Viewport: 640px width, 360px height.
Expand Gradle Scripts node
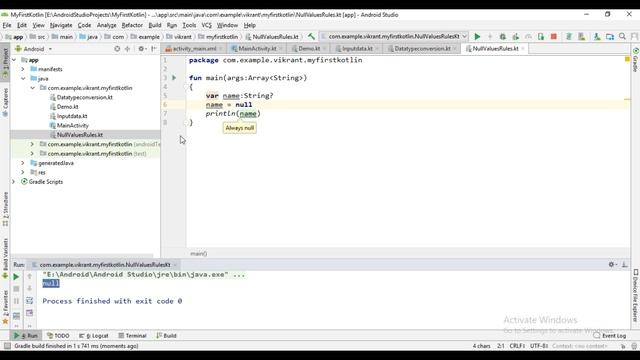pyautogui.click(x=14, y=182)
